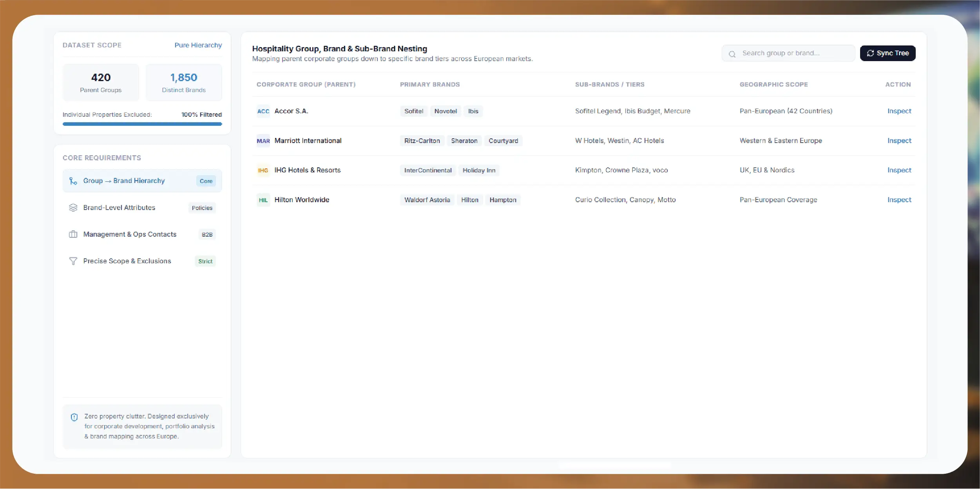Click the Sub-Brands / Tiers column header
Viewport: 980px width, 489px height.
tap(610, 85)
